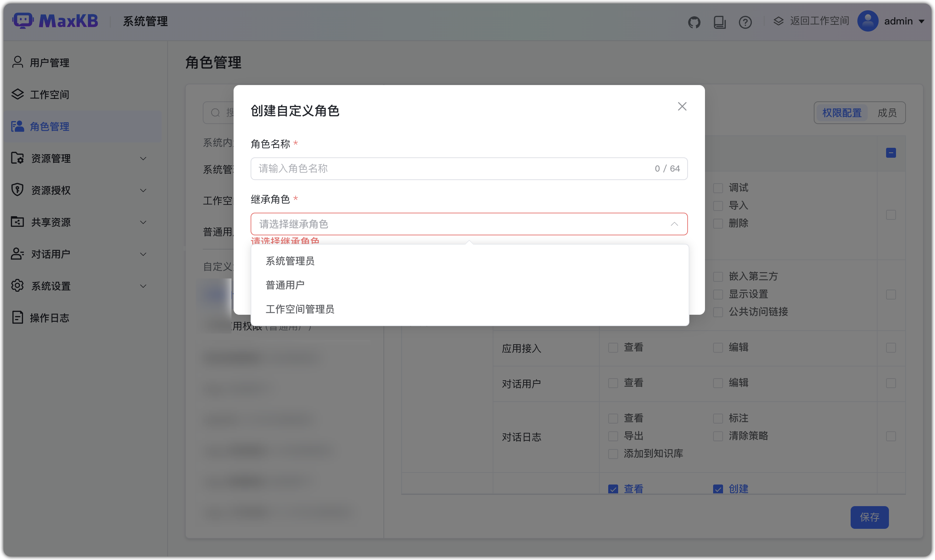
Task: Click the help question mark icon
Action: 745,22
